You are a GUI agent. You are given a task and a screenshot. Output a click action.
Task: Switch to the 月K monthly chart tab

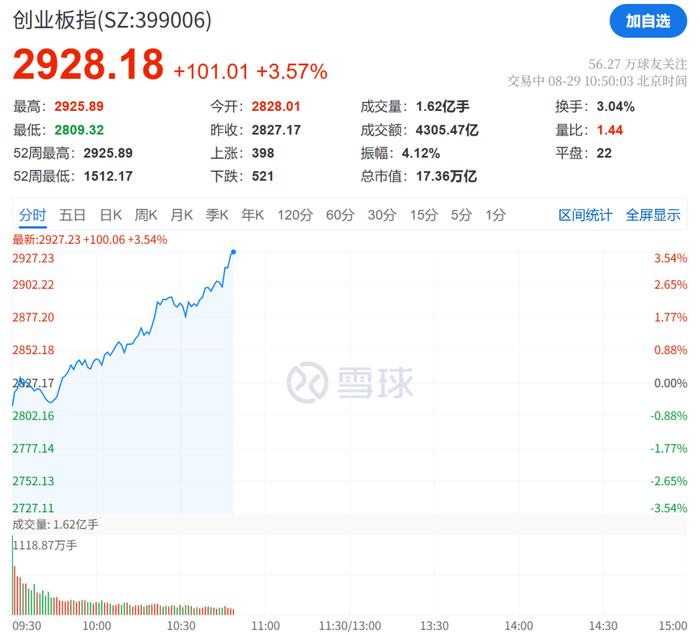point(181,215)
